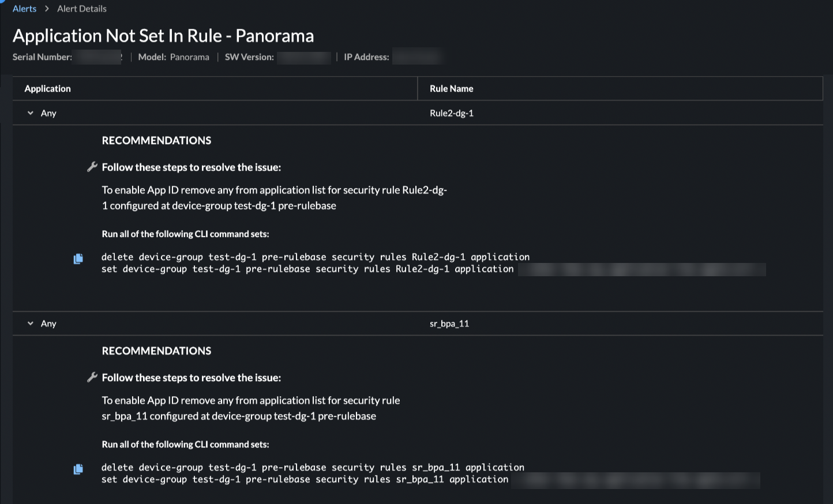Copy CLI commands for sr_bpa_11

(x=78, y=469)
